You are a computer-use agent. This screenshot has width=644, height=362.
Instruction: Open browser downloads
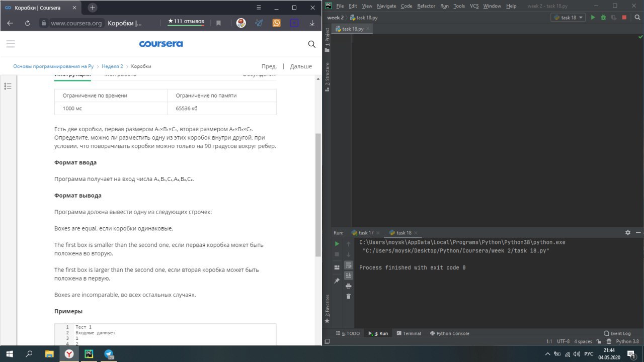click(312, 23)
